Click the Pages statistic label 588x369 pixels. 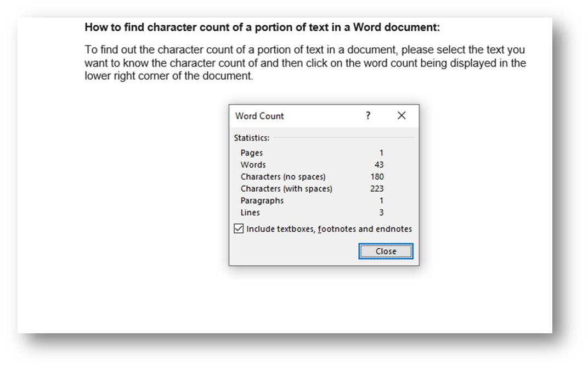coord(252,153)
